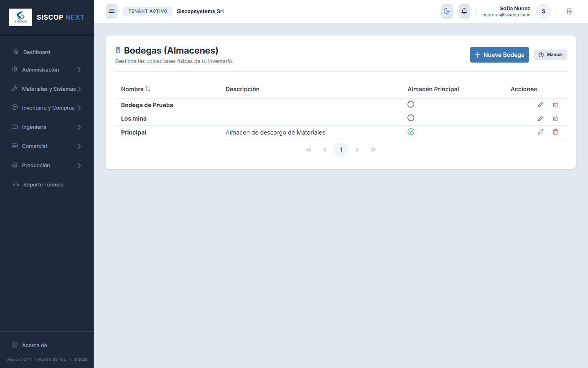The height and width of the screenshot is (368, 588).
Task: Click the 'Bodega de Prueba' name cell
Action: [147, 105]
